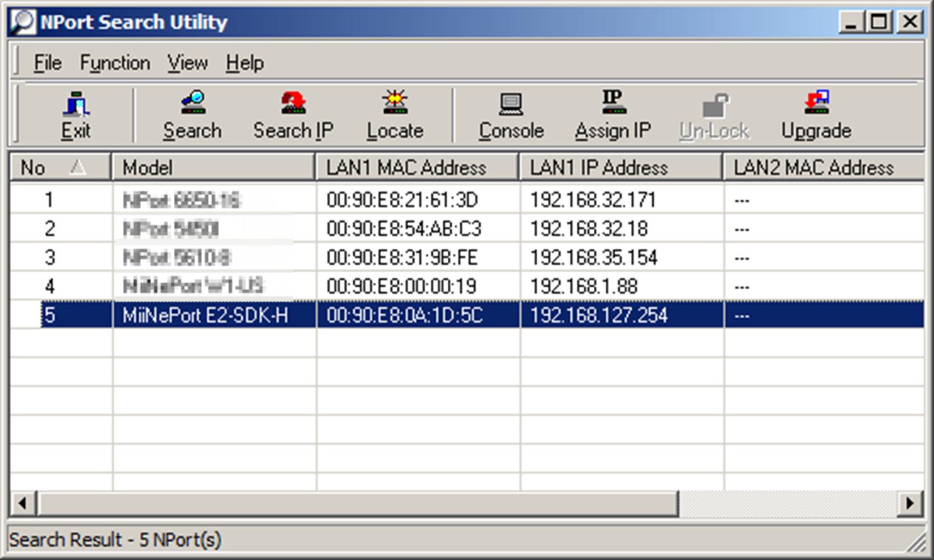
Task: Sort by LAN1 IP Address column header
Action: point(621,167)
